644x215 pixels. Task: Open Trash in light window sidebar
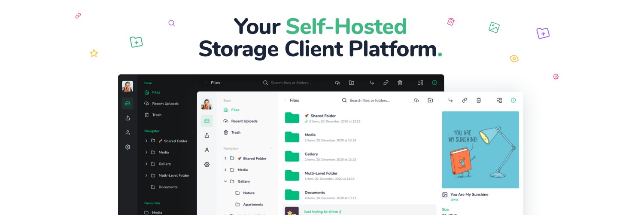point(232,132)
